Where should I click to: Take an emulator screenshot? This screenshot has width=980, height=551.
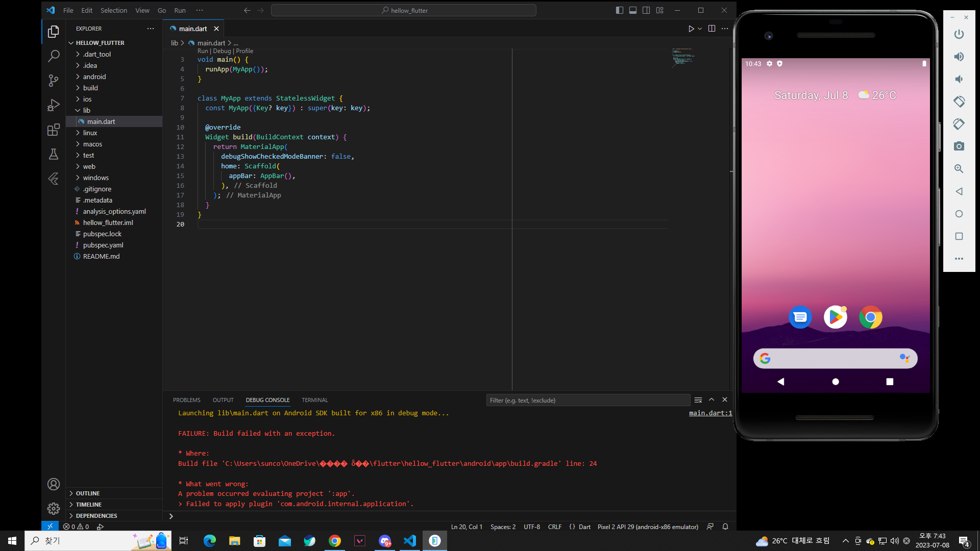click(959, 146)
